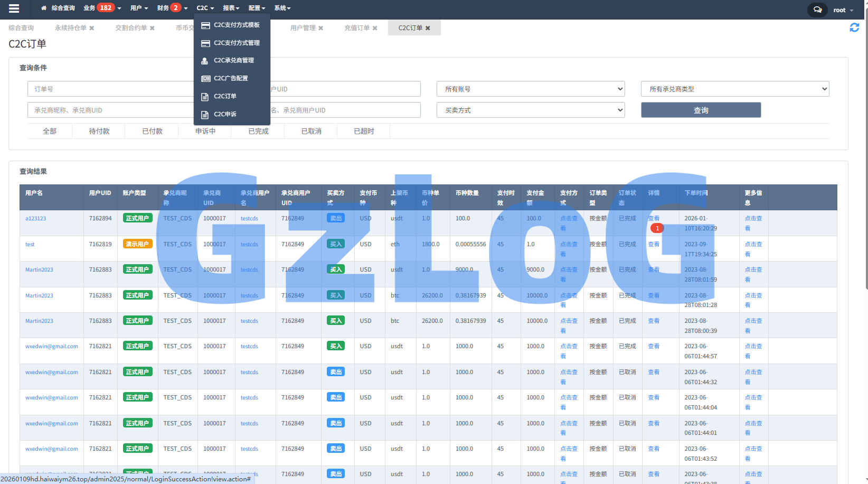
Task: Close the 永续持仓单 tab
Action: (x=92, y=28)
